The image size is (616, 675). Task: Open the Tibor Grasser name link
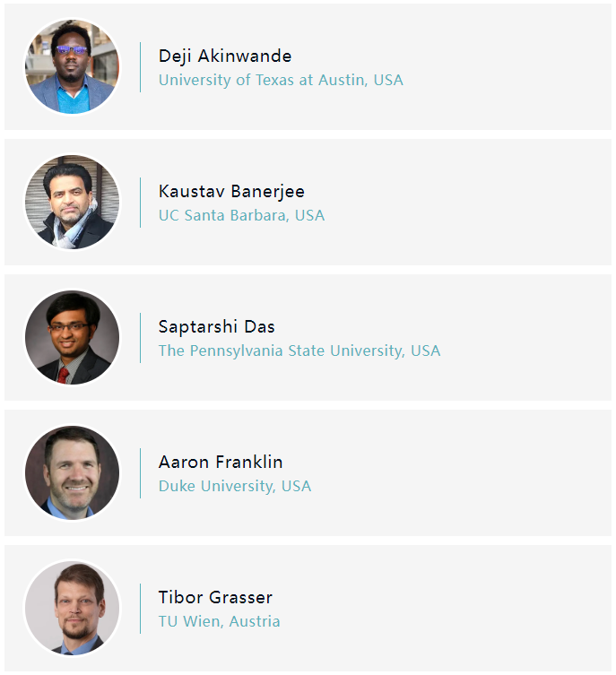click(215, 597)
